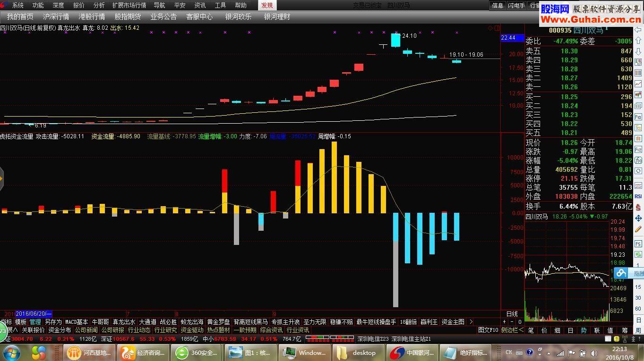
Task: Open 图文F10 page
Action: 488,330
